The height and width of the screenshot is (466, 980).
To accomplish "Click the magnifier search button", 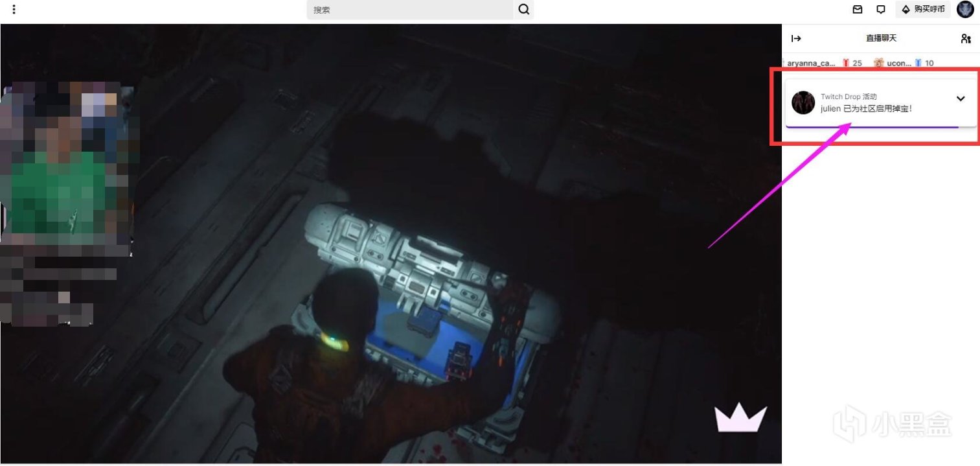I will pyautogui.click(x=524, y=10).
